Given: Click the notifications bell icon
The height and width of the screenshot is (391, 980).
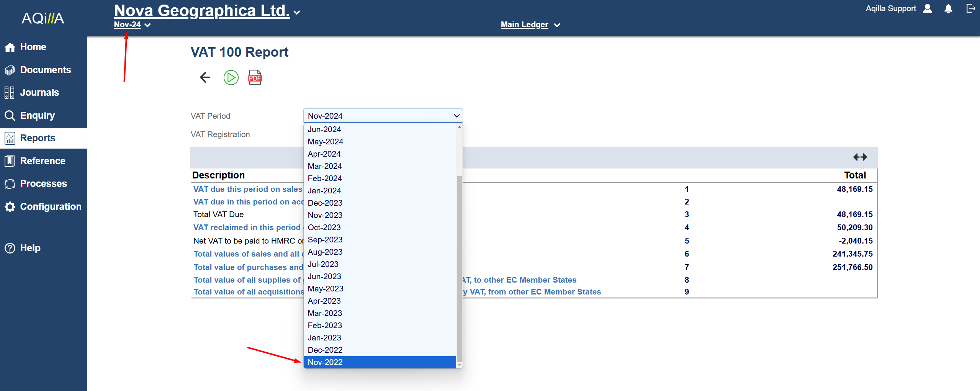Looking at the screenshot, I should (948, 8).
